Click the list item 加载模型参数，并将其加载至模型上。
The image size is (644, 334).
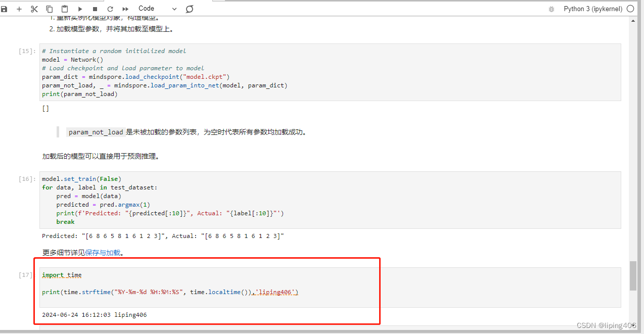(115, 29)
